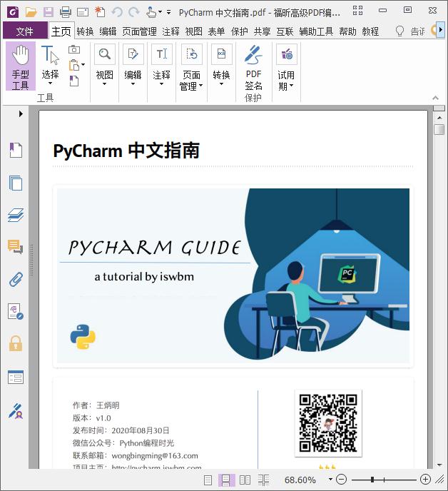Image resolution: width=448 pixels, height=491 pixels.
Task: Click the Redo arrow icon
Action: tap(134, 12)
